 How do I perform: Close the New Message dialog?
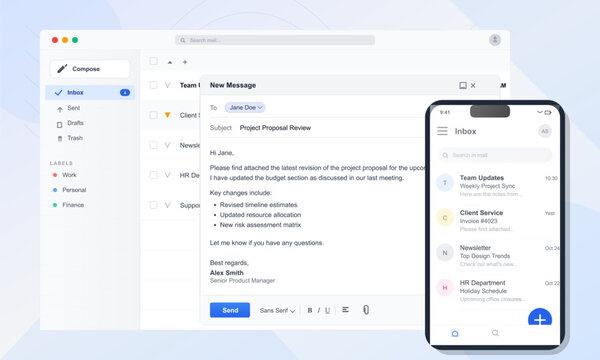(x=473, y=85)
